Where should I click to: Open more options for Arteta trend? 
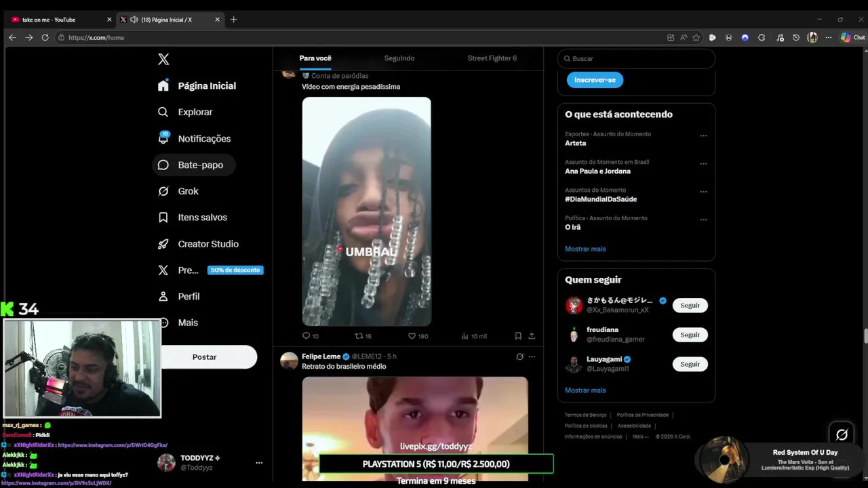[703, 136]
